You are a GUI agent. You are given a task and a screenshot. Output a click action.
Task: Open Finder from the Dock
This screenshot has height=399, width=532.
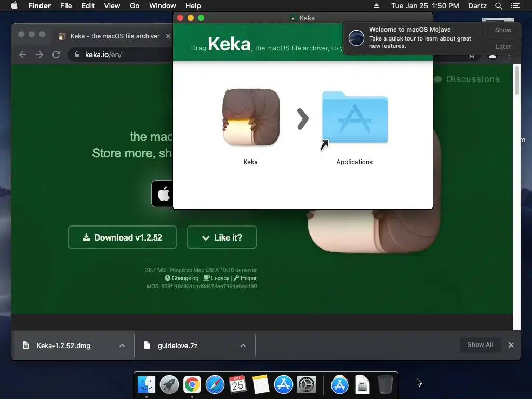click(147, 385)
